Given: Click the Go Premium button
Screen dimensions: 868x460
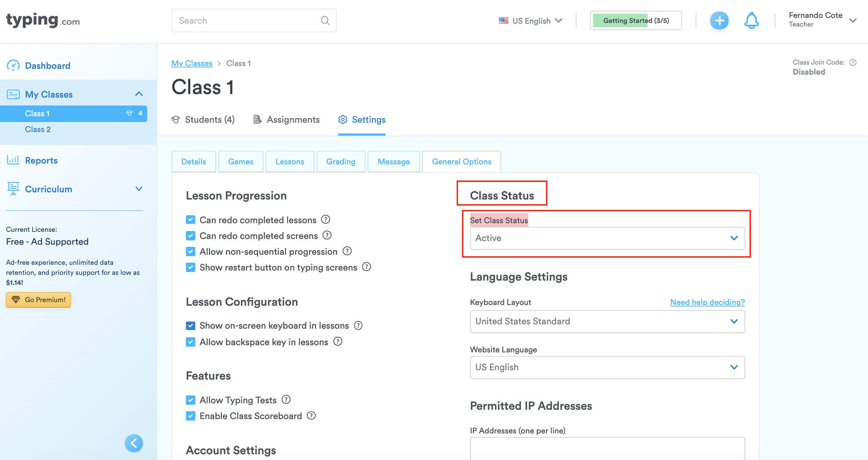Looking at the screenshot, I should [38, 300].
